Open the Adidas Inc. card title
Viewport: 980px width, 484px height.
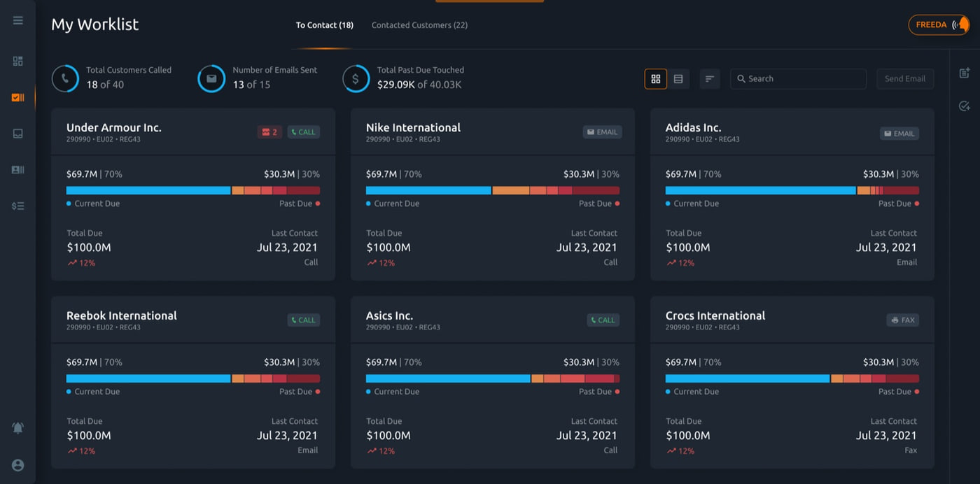(x=693, y=127)
